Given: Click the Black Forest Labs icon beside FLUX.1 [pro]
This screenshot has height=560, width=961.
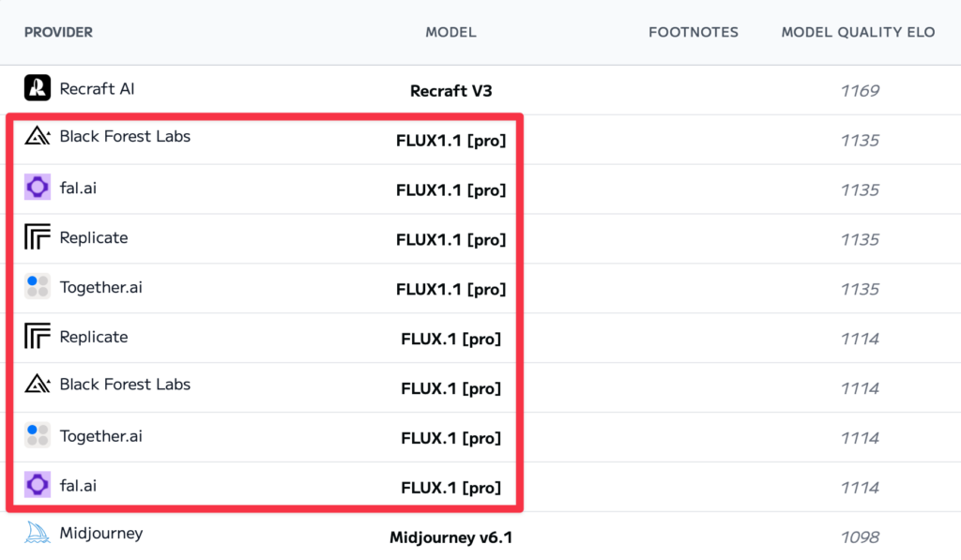Looking at the screenshot, I should pos(38,385).
